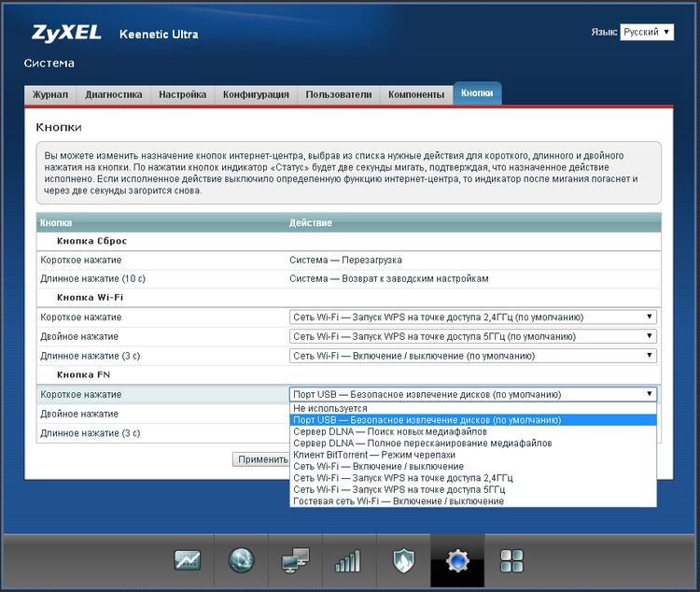Choose Запуск WPS на точке доступа 5ГГц option
The height and width of the screenshot is (592, 700).
473,489
